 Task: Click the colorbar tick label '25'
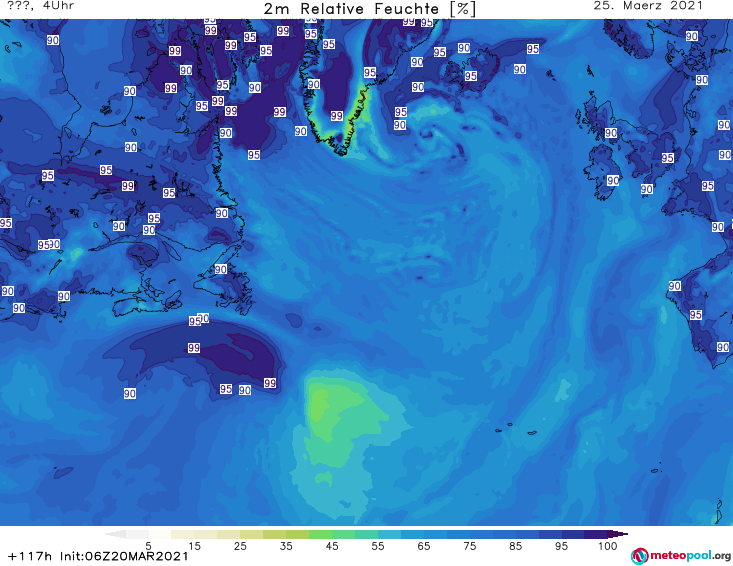coord(240,546)
